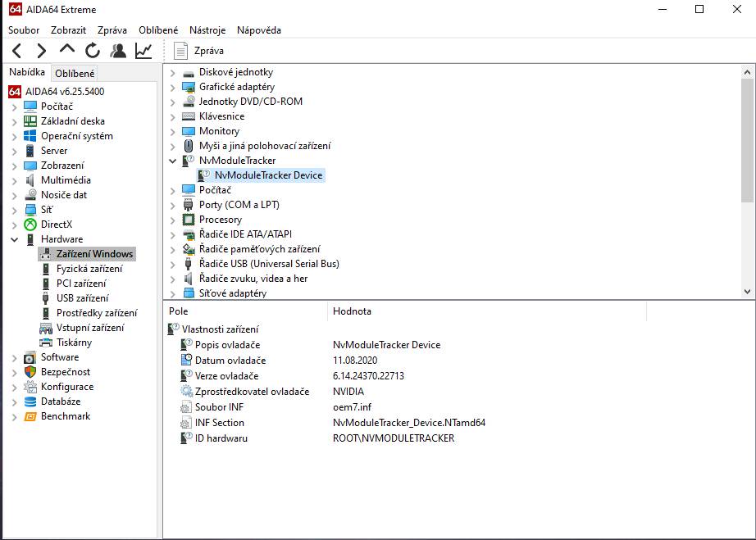Open the Nástroje menu
Screen dimensions: 756x540
click(x=207, y=29)
